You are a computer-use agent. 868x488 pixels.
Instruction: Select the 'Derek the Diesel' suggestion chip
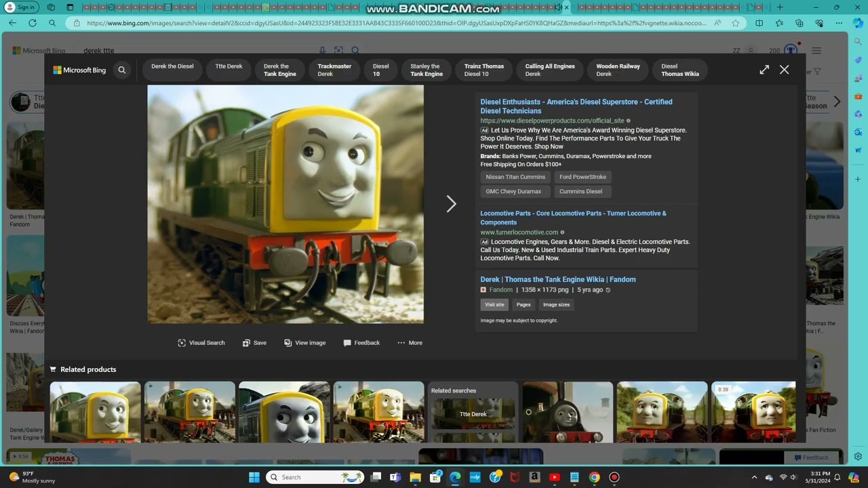(x=172, y=70)
